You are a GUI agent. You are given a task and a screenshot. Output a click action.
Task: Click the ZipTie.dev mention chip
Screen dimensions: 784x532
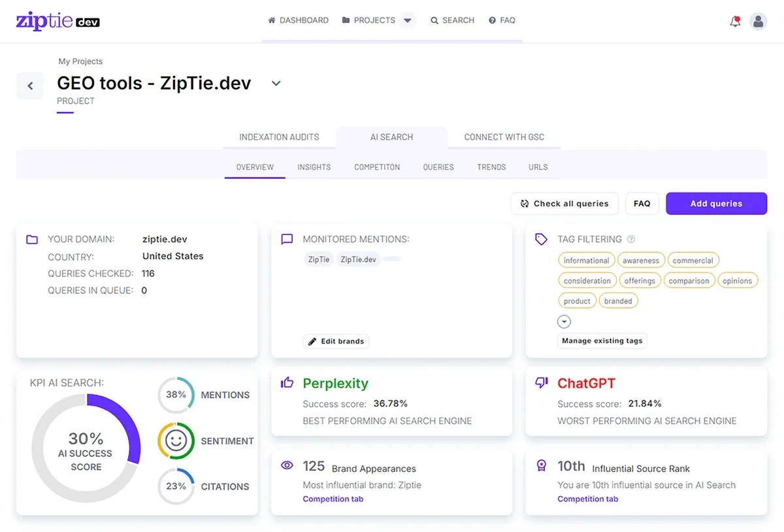click(x=359, y=259)
